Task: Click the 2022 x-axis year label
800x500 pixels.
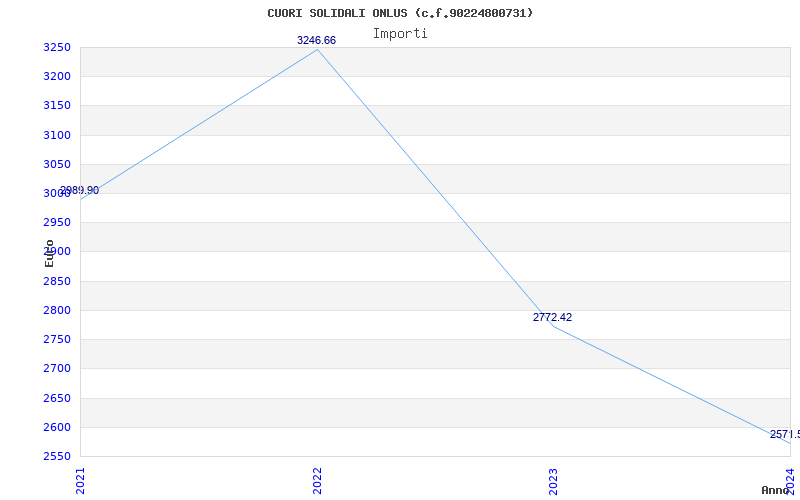Action: (x=317, y=481)
